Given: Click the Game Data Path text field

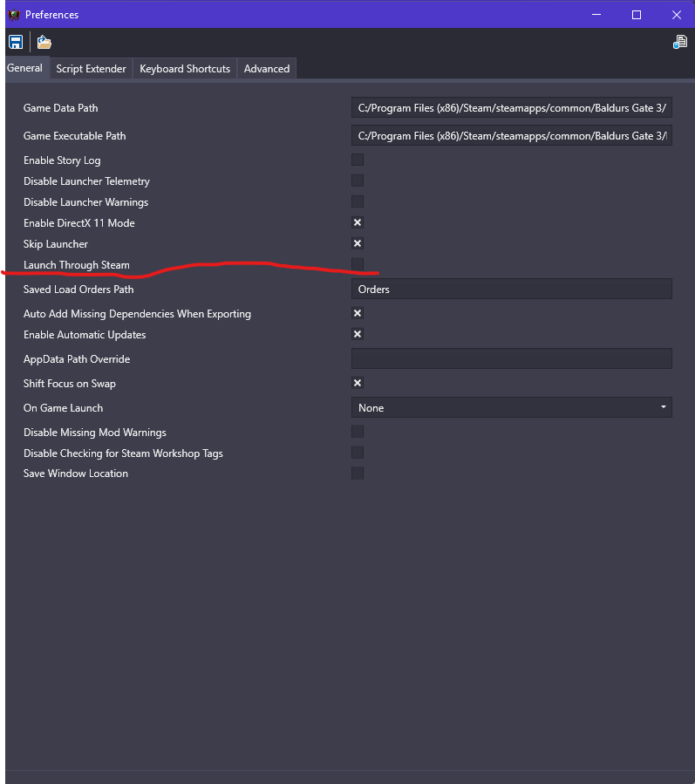Looking at the screenshot, I should (511, 107).
